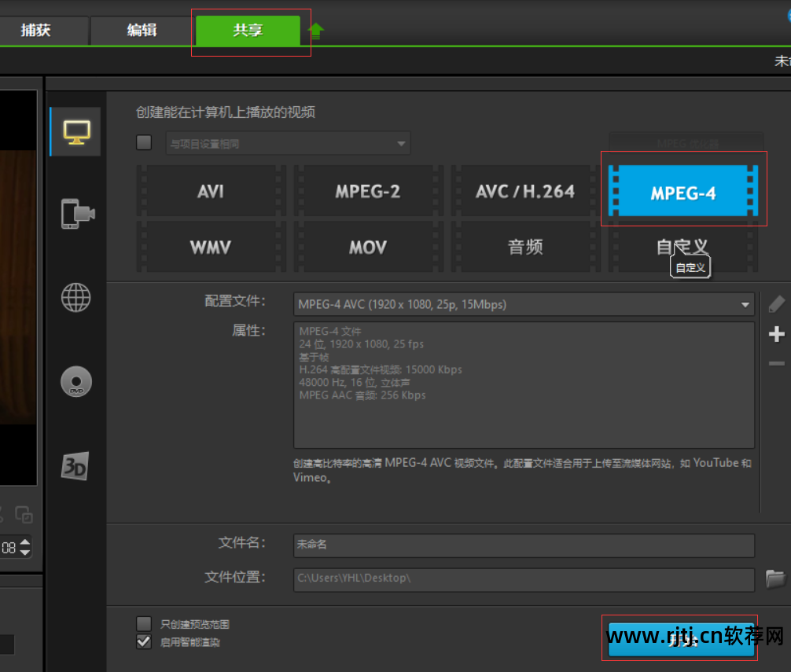Expand the MPEG-4 AVC profile list
791x672 pixels.
tap(744, 304)
